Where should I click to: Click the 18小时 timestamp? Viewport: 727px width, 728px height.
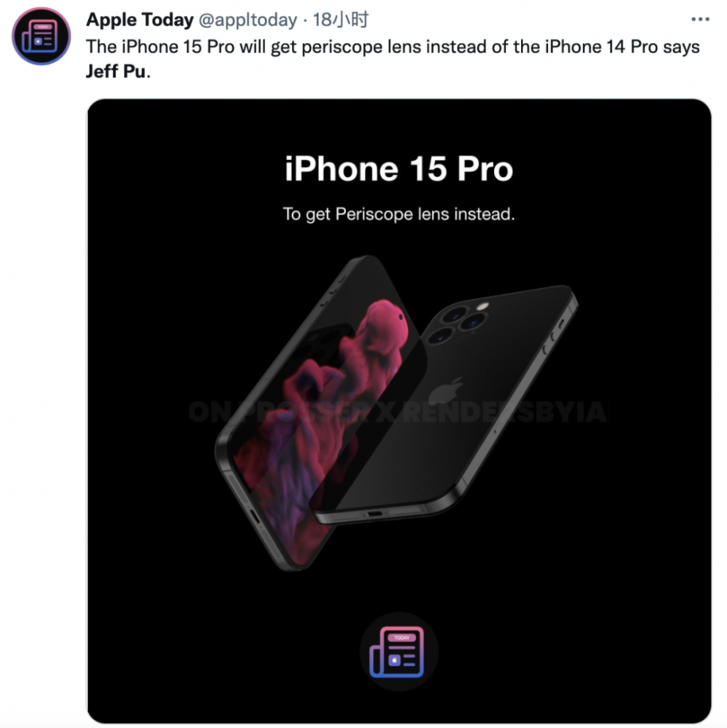[340, 20]
